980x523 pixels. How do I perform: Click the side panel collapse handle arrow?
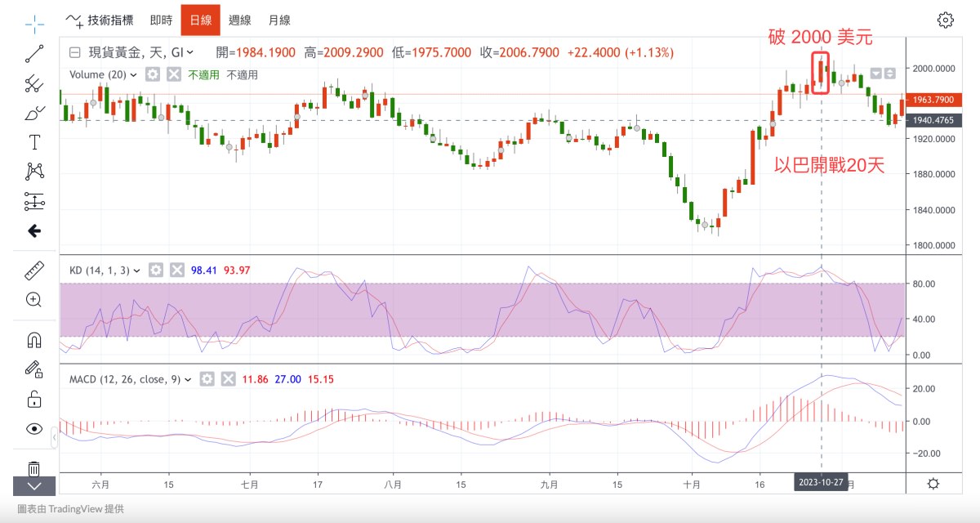[x=55, y=438]
